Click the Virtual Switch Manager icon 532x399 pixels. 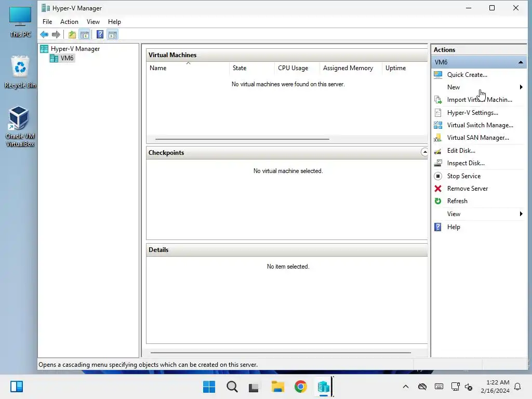coord(438,125)
